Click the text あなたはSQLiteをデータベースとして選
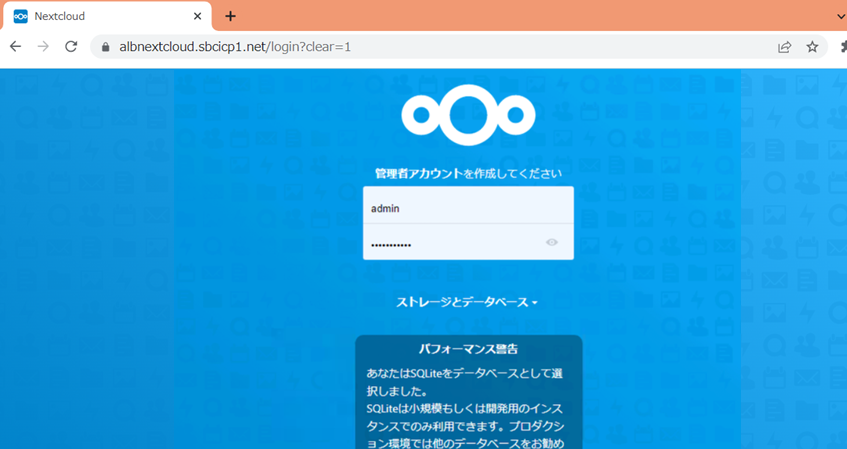 465,373
